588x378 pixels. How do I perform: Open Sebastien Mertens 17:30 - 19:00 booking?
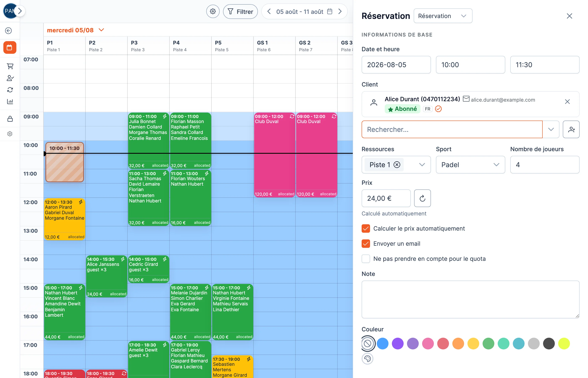click(x=232, y=367)
